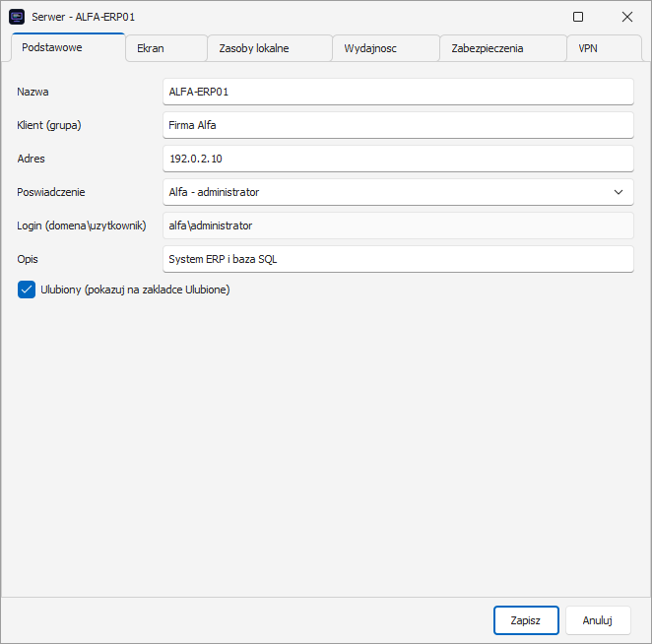The image size is (652, 644).
Task: Click the window title Serwer - ALFA-ERP01
Action: pyautogui.click(x=83, y=17)
